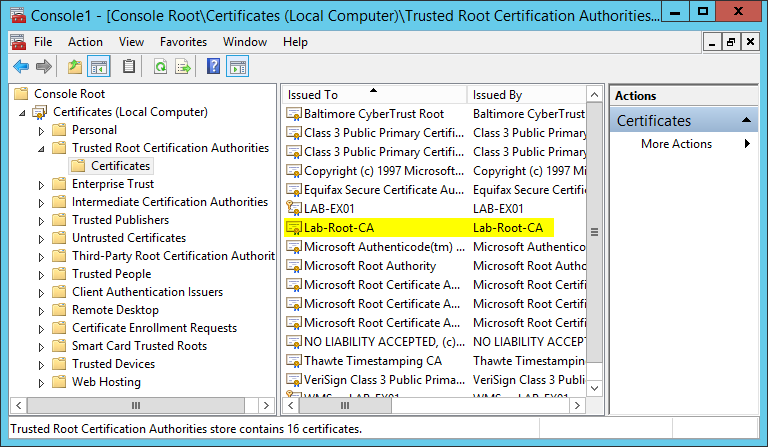768x447 pixels.
Task: Click the tree pane horizontal scrollbar thumb
Action: click(136, 405)
